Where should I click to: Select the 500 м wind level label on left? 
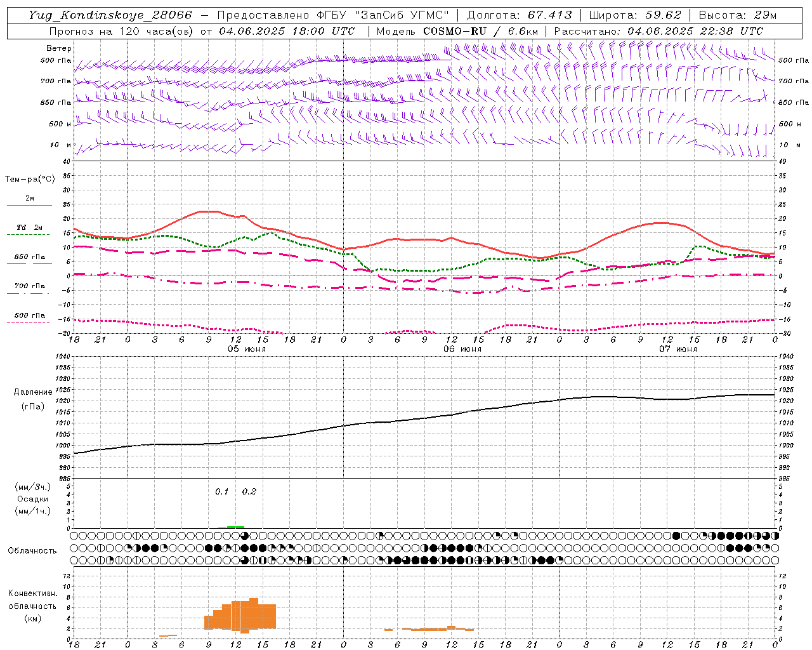[x=60, y=124]
